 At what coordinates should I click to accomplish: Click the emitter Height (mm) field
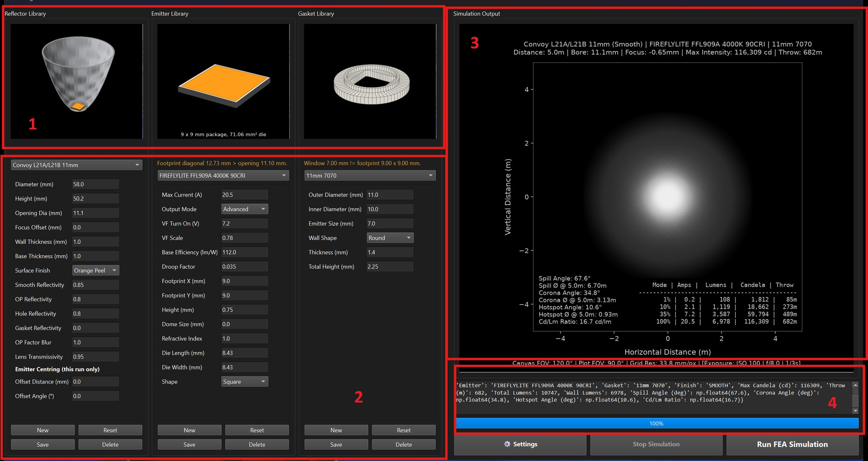tap(245, 310)
